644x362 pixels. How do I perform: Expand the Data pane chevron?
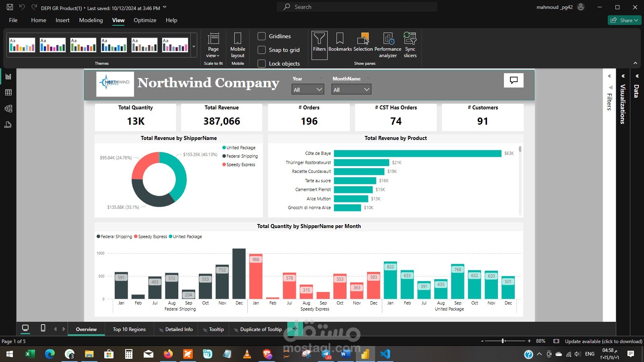coord(637,76)
